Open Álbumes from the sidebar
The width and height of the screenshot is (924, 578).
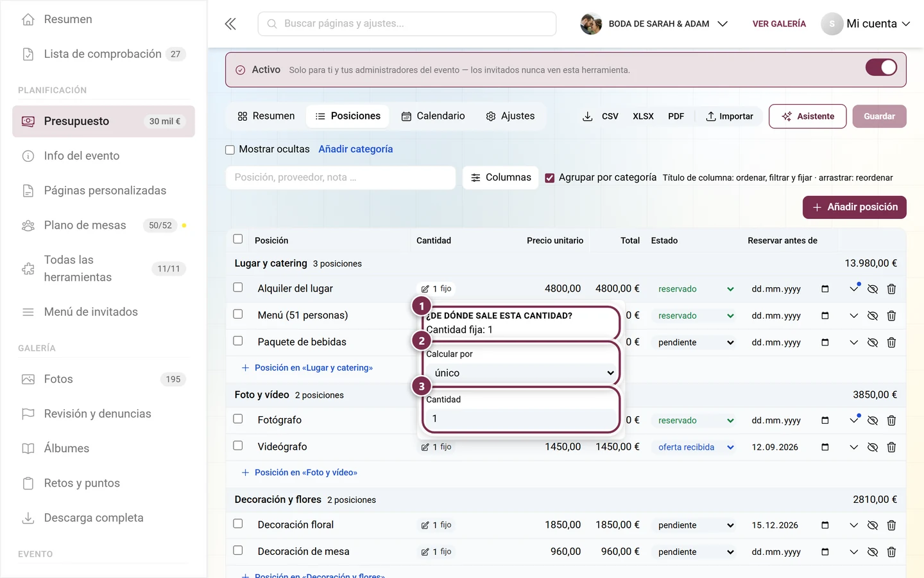pos(103,448)
